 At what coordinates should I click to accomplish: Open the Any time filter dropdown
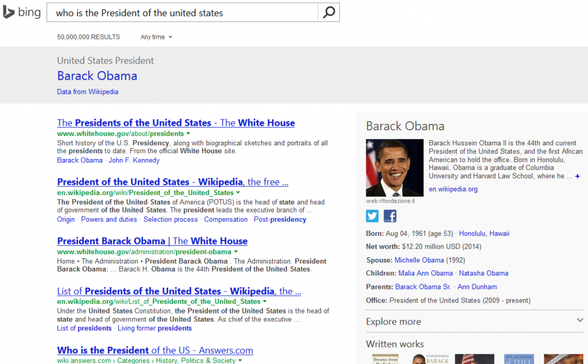pyautogui.click(x=156, y=37)
